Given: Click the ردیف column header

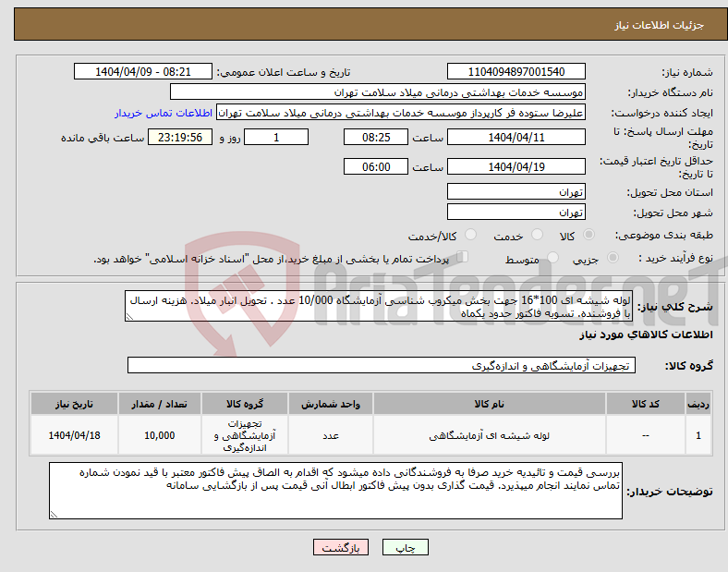Looking at the screenshot, I should [x=698, y=404].
